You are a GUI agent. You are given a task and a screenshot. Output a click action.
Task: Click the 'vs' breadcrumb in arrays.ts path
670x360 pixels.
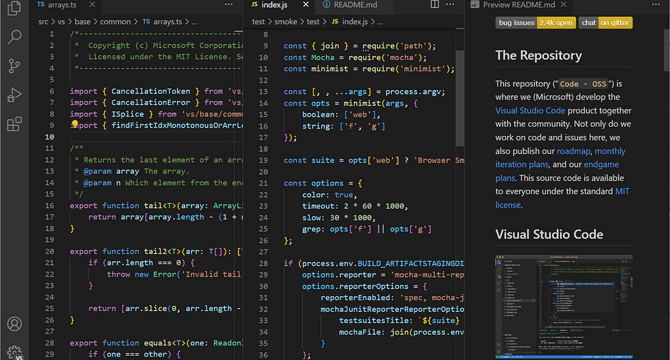[61, 22]
